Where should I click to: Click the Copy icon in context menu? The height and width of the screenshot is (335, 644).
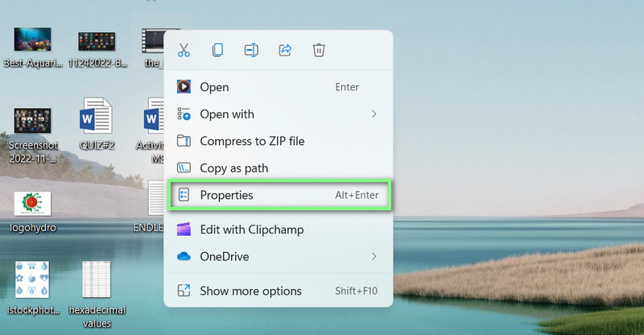click(217, 50)
